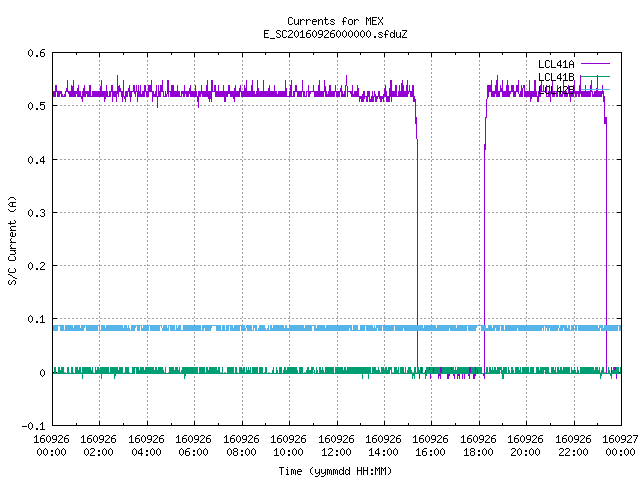This screenshot has height=480, width=640.
Task: Click the green LCL41B legend line sample
Action: coord(595,76)
